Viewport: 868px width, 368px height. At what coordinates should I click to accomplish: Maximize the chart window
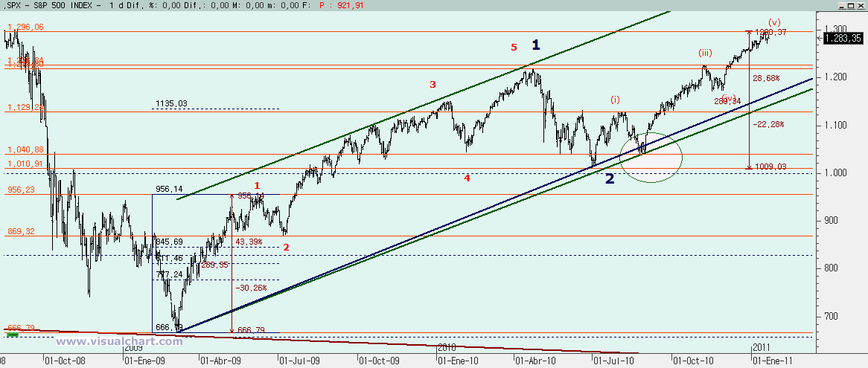point(852,4)
